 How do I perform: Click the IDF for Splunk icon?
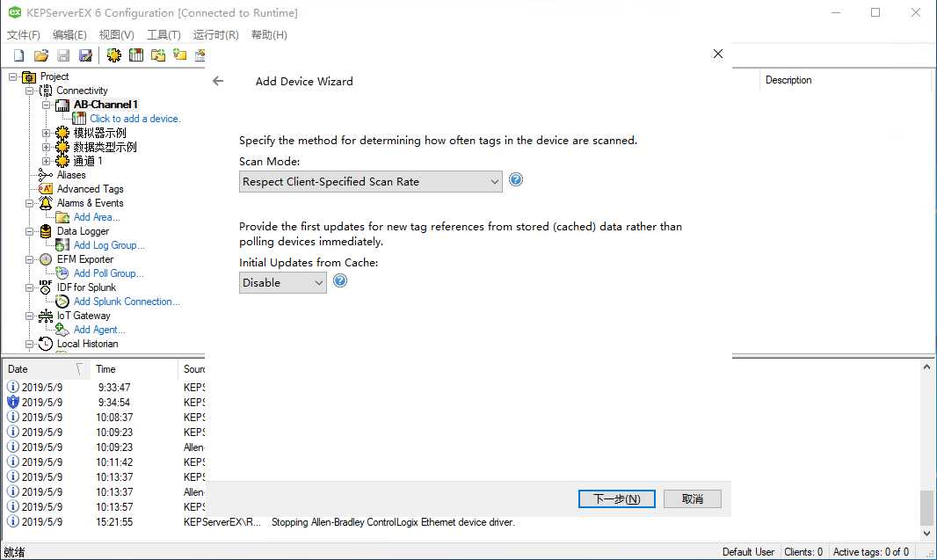click(46, 287)
